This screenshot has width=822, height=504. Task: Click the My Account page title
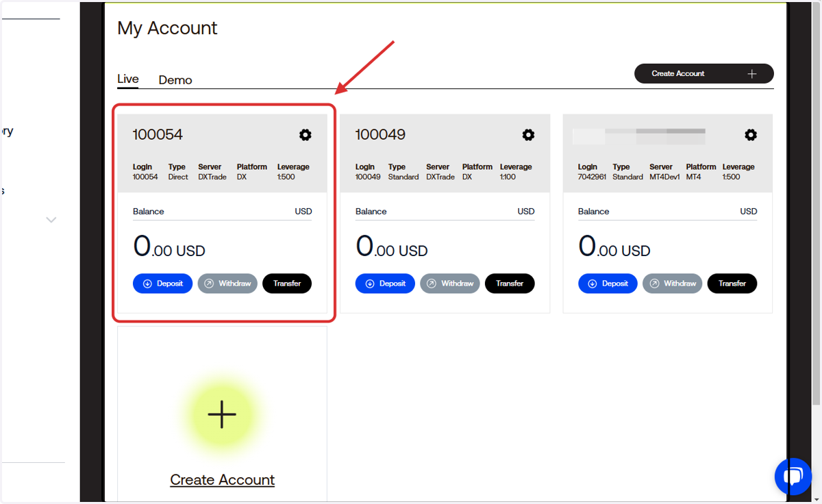pyautogui.click(x=167, y=28)
